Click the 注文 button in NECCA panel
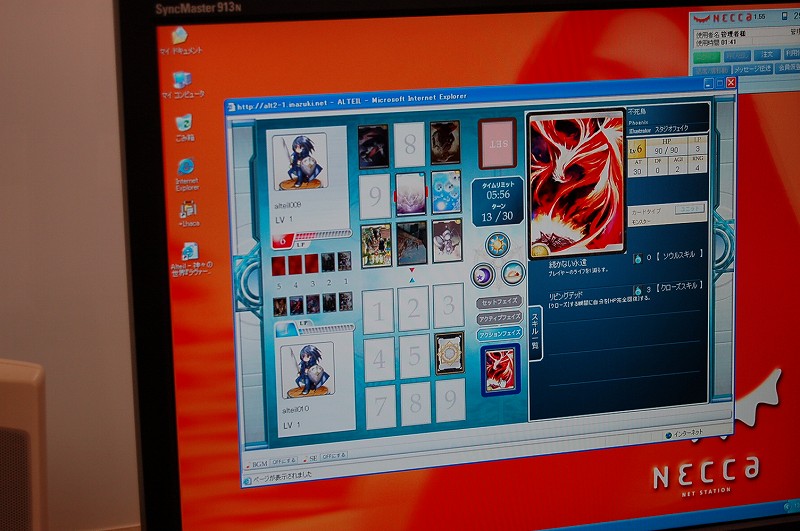Image resolution: width=800 pixels, height=531 pixels. (x=767, y=54)
